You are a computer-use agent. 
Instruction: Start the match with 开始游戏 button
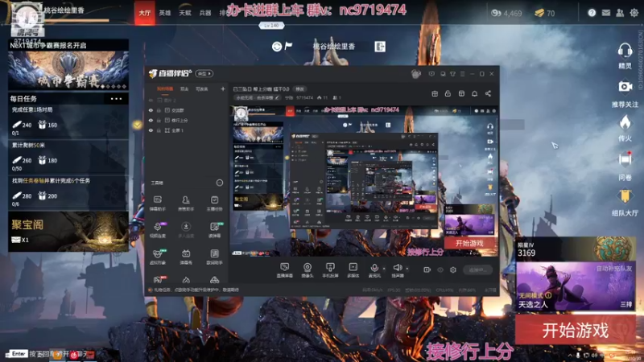click(x=576, y=330)
